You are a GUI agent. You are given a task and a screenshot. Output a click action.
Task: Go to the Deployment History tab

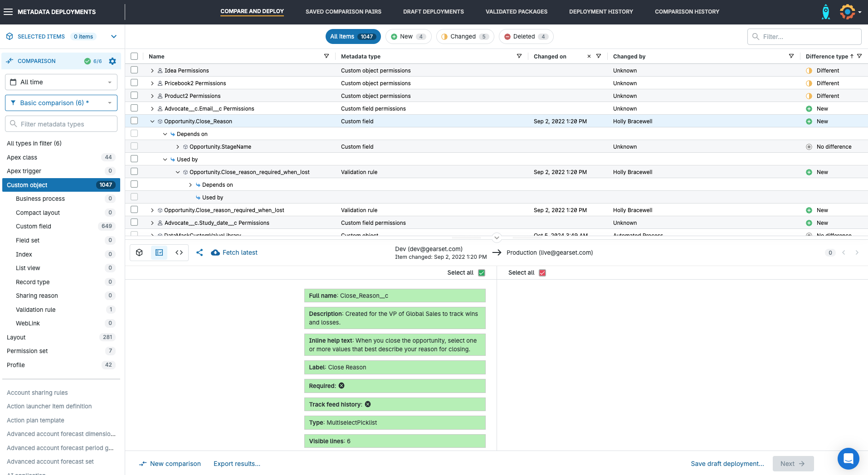(601, 12)
